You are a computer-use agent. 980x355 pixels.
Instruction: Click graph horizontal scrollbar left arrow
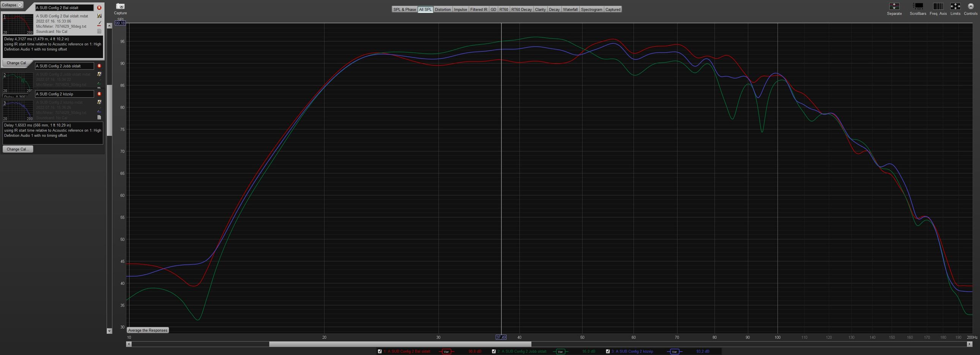[x=129, y=344]
